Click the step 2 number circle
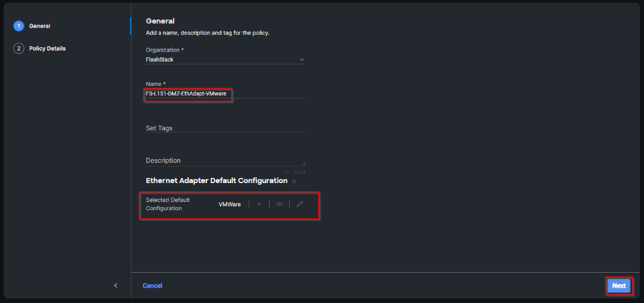644x303 pixels. (18, 49)
